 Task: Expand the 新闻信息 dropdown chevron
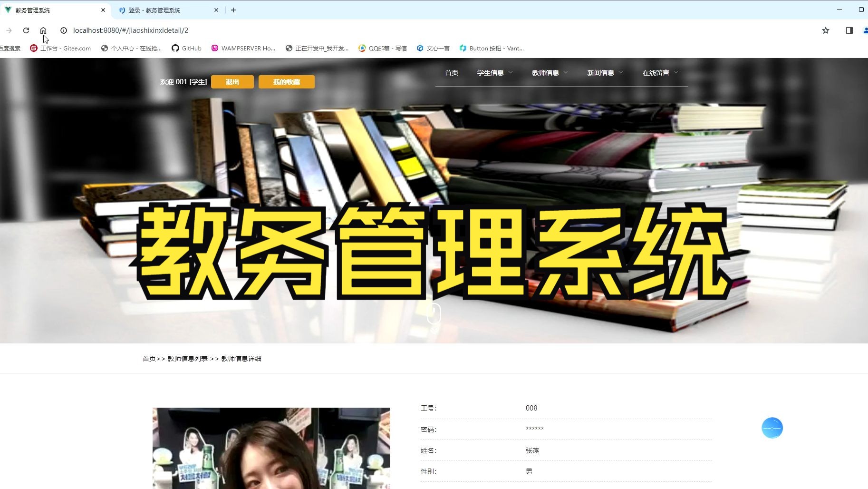coord(621,73)
